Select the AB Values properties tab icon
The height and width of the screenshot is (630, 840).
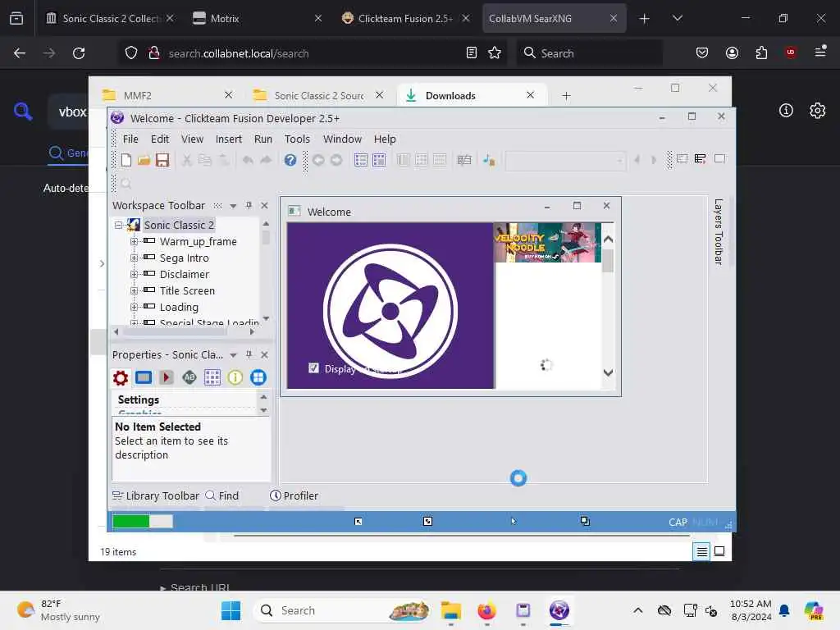[189, 377]
